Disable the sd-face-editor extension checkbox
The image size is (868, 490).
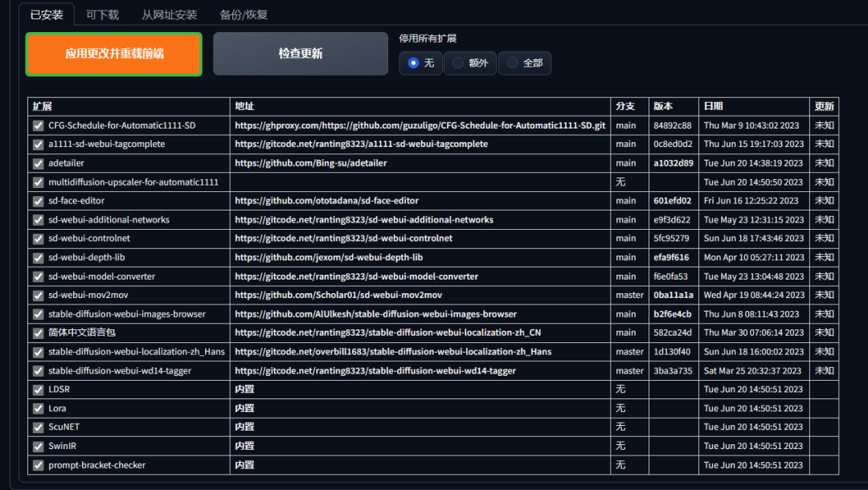coord(39,202)
